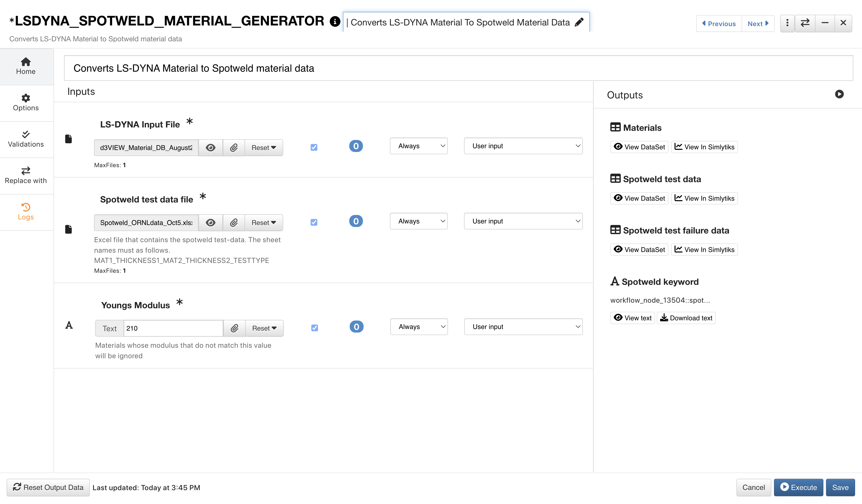The width and height of the screenshot is (862, 504).
Task: Open User input dropdown for Spotweld test data file
Action: tap(523, 221)
